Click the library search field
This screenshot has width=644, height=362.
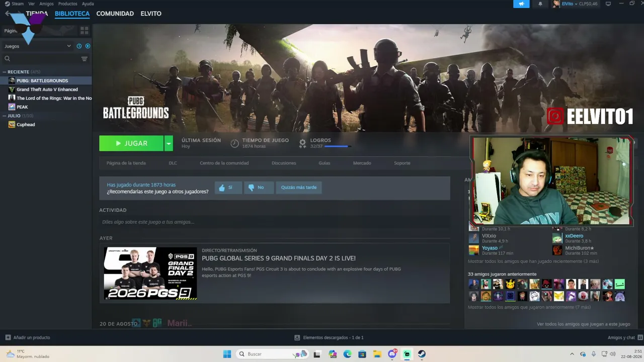coord(41,59)
